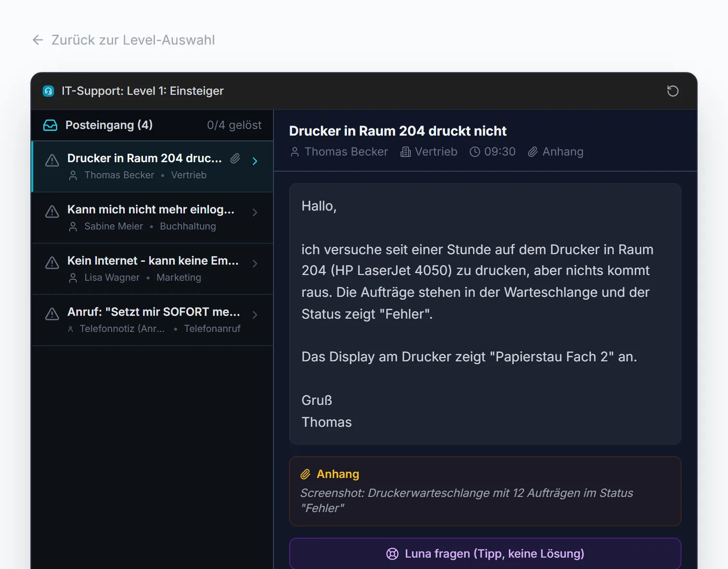Open the Anruf SOFORT ticket chevron
This screenshot has height=569, width=728.
coord(255,315)
